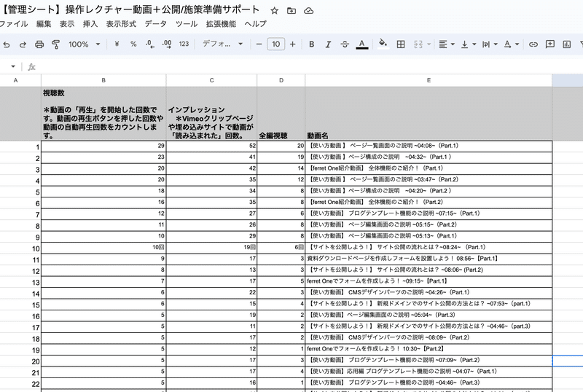Image resolution: width=583 pixels, height=392 pixels.
Task: Format as percent with % icon
Action: [133, 44]
